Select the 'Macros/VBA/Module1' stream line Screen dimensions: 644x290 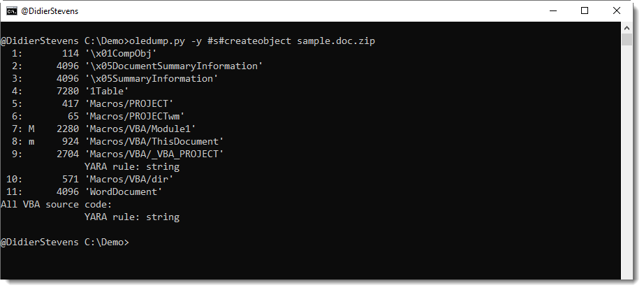point(139,129)
